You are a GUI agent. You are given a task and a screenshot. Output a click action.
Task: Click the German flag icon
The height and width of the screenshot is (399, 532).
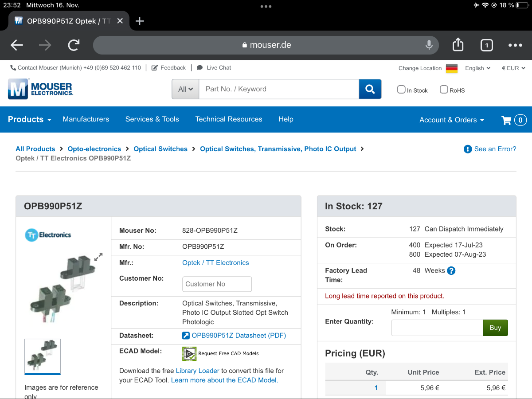click(x=452, y=68)
